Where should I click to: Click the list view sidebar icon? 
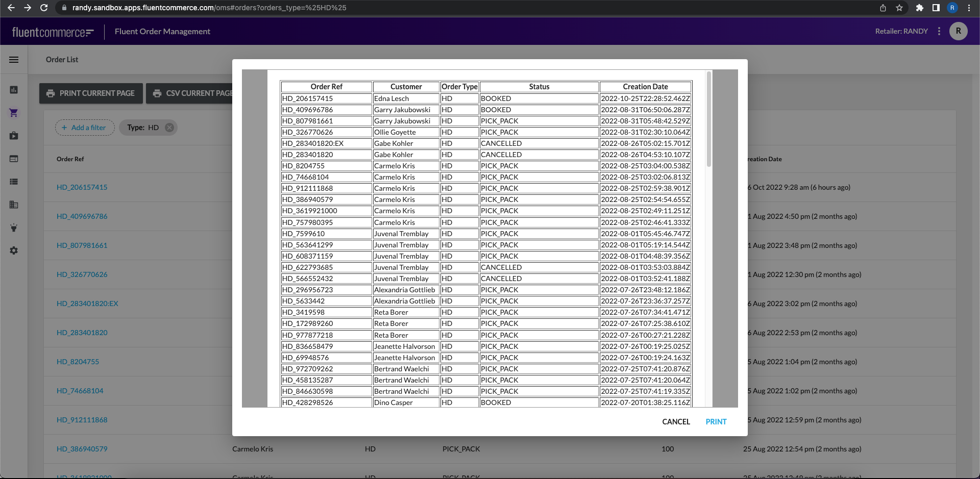(14, 182)
